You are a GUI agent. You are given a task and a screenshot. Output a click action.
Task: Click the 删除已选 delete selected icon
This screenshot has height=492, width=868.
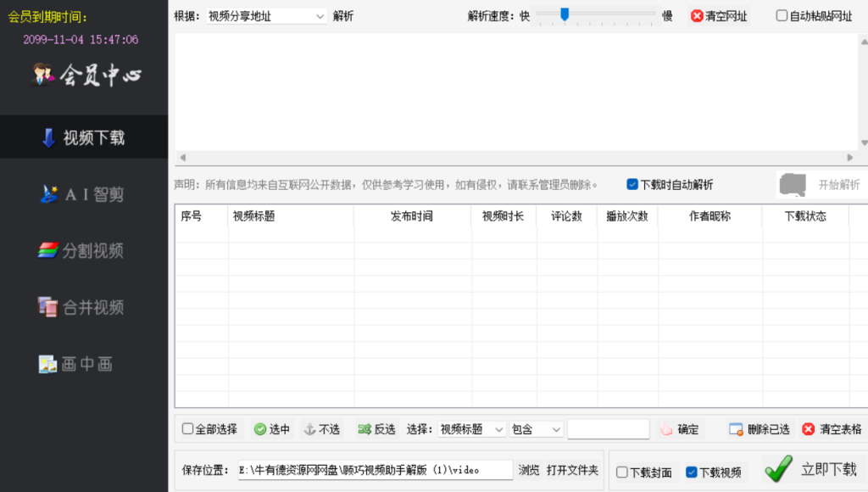point(736,429)
